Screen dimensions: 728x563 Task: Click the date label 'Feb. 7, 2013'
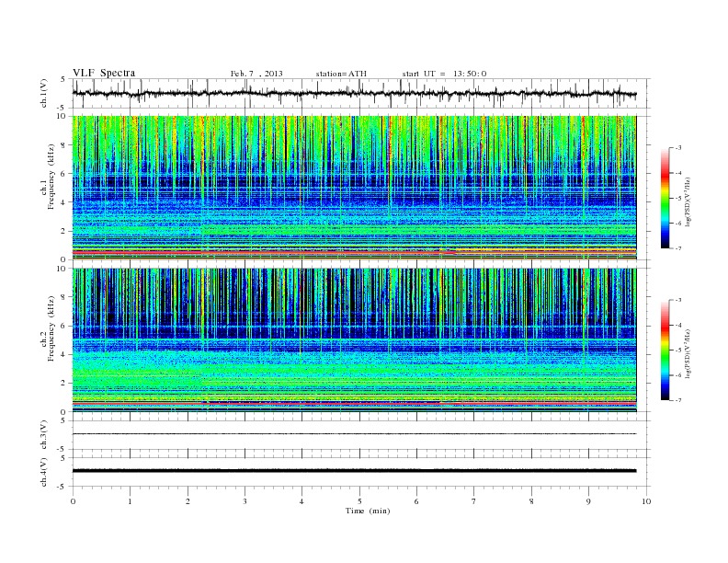pos(256,74)
